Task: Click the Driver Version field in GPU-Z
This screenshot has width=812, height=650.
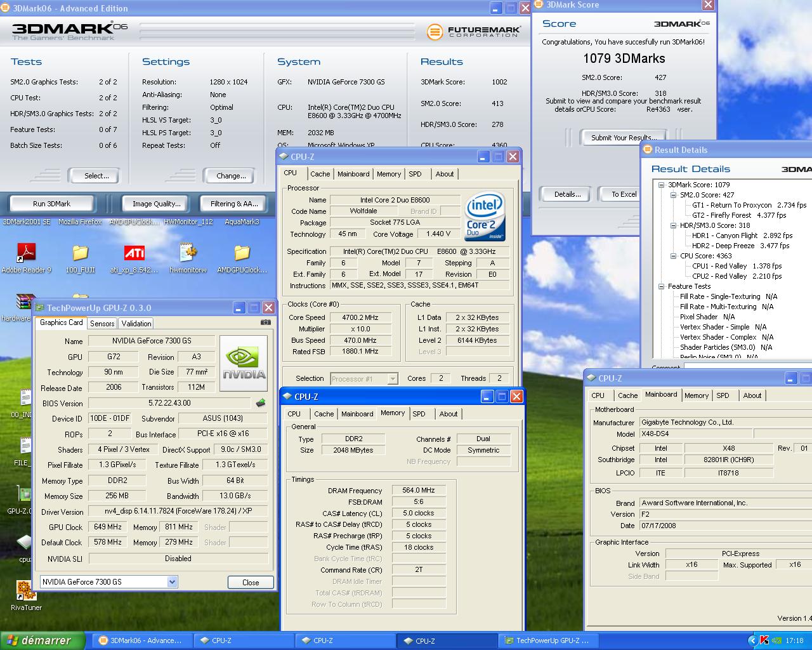Action: pyautogui.click(x=178, y=512)
